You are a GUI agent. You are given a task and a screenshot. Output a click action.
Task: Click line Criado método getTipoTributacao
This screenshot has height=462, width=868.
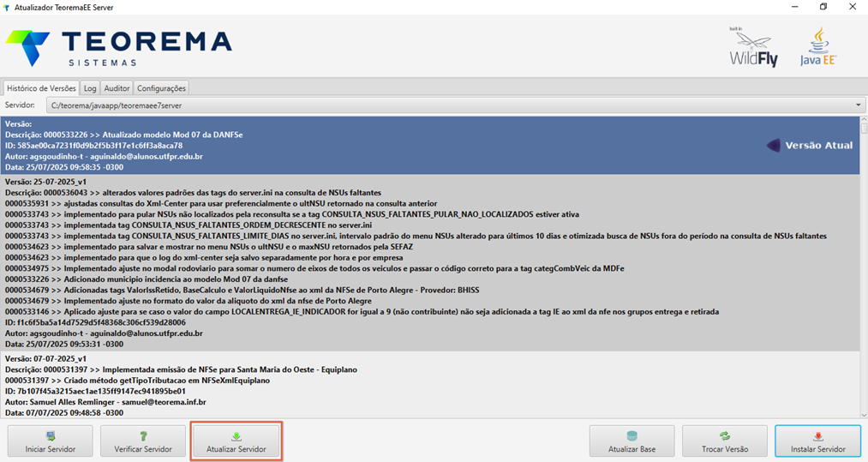[x=137, y=381]
